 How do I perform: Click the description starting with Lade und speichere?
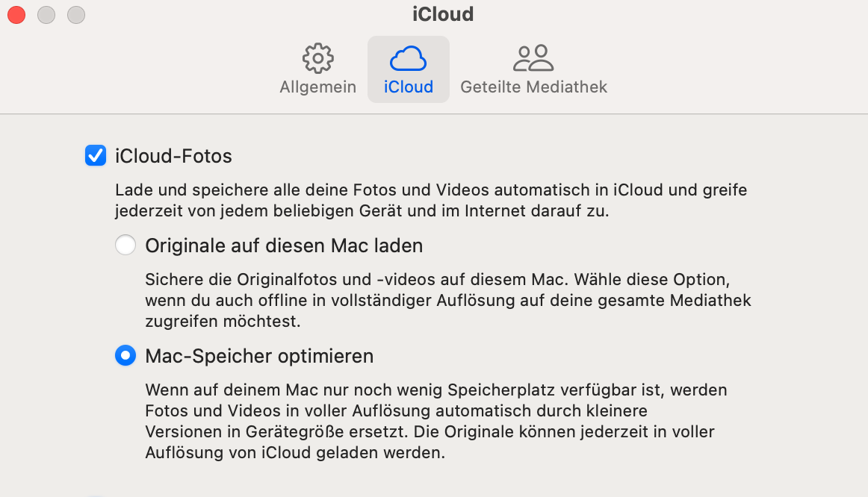pyautogui.click(x=431, y=201)
